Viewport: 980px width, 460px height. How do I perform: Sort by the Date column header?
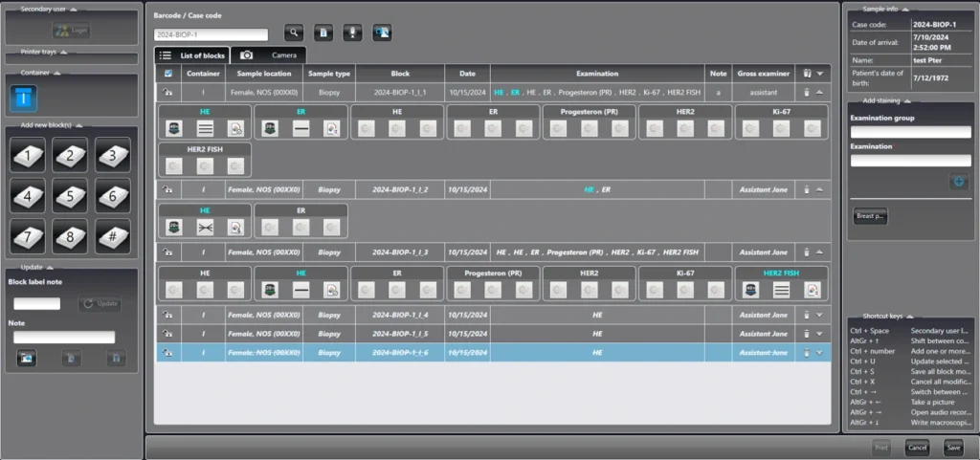467,74
